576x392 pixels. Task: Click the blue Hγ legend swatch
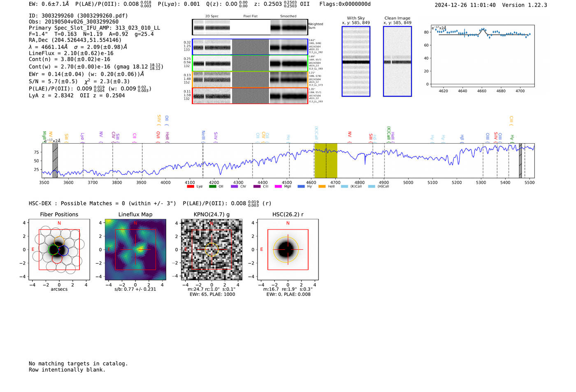(x=301, y=186)
